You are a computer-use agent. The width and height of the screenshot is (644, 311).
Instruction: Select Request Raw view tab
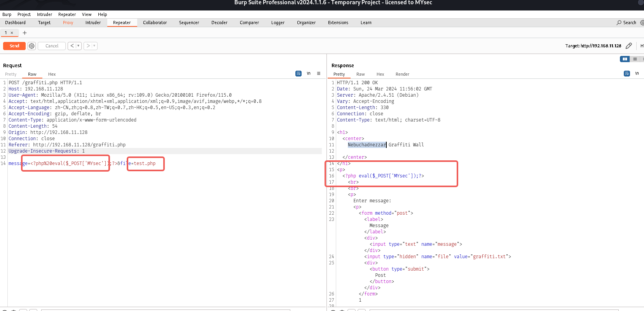[x=32, y=74]
